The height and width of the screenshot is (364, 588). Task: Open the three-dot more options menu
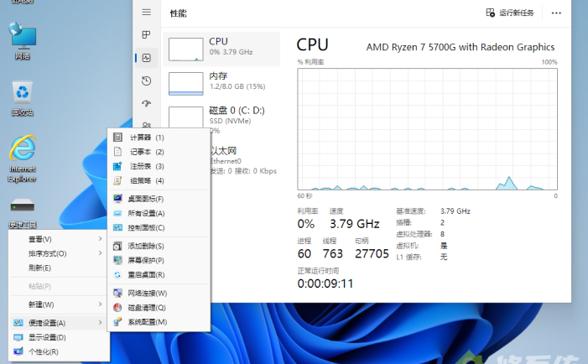pos(556,13)
